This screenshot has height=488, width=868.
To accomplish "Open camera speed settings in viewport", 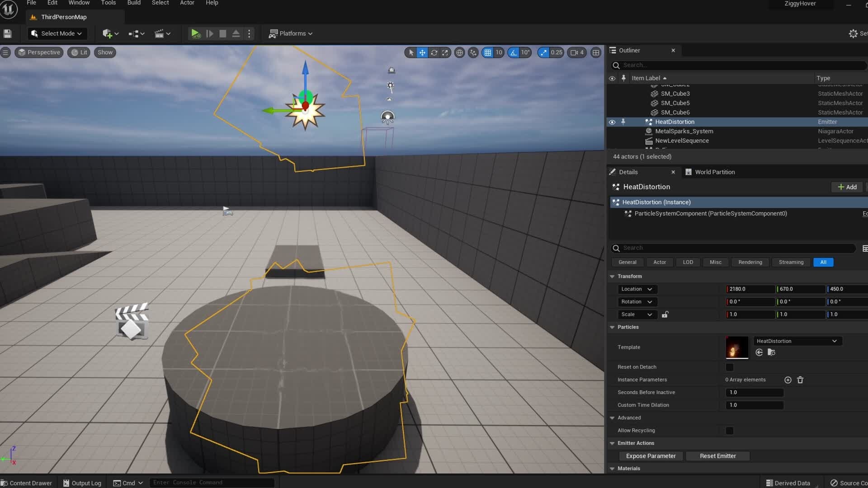I will [x=576, y=52].
